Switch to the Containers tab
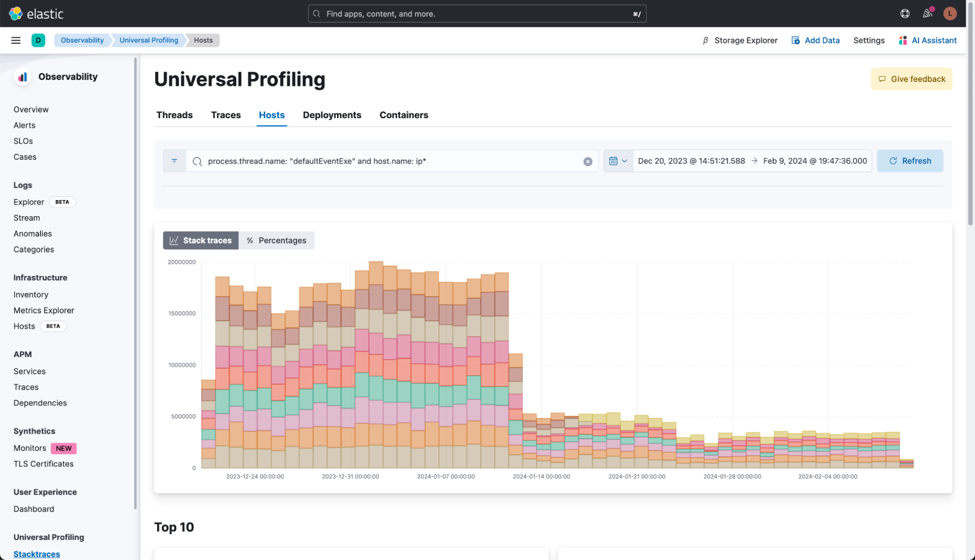This screenshot has height=560, width=975. point(403,115)
